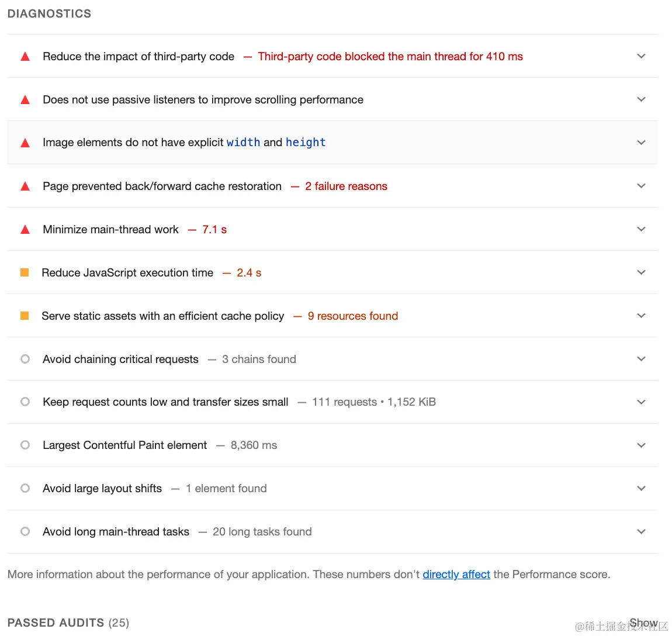
Task: Click red triangle beside Minimize main-thread work
Action: (25, 230)
